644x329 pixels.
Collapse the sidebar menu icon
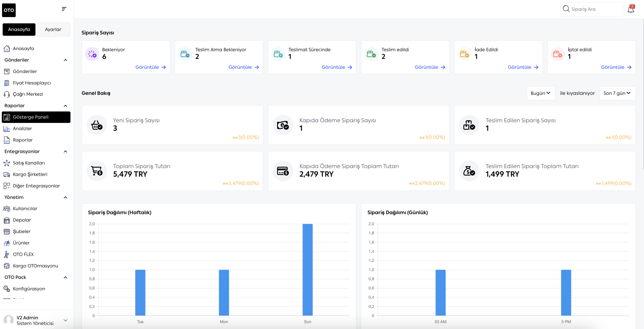64,9
